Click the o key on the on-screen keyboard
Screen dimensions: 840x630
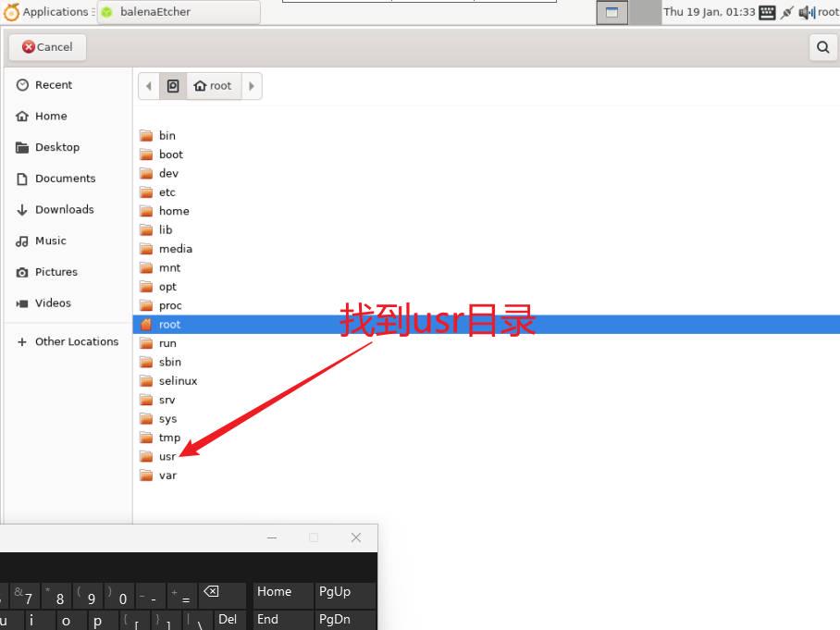[x=71, y=621]
